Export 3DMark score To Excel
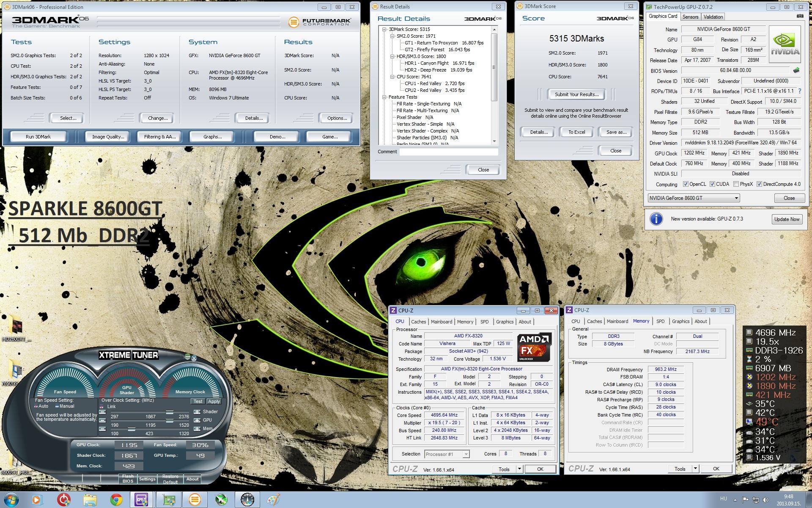812x508 pixels. coord(576,132)
